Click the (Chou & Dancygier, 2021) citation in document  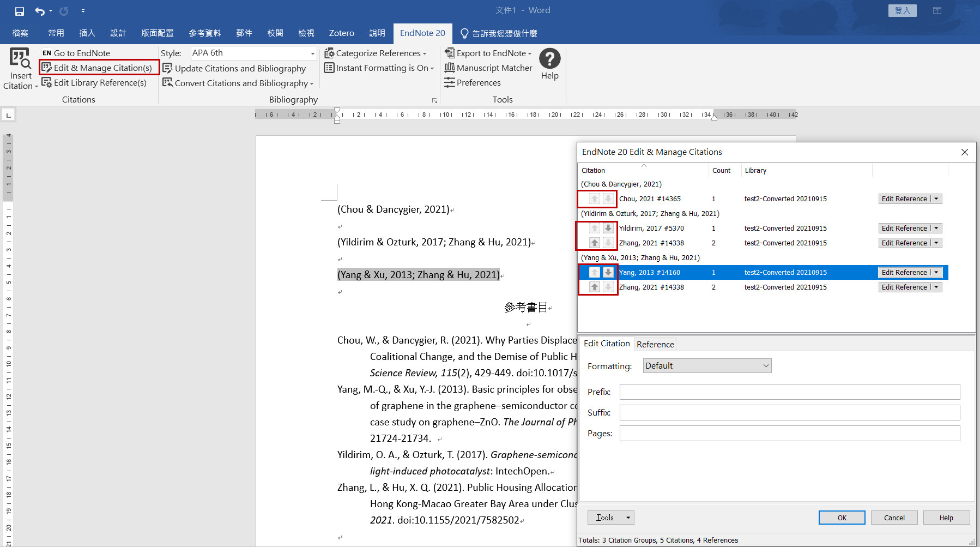click(393, 209)
